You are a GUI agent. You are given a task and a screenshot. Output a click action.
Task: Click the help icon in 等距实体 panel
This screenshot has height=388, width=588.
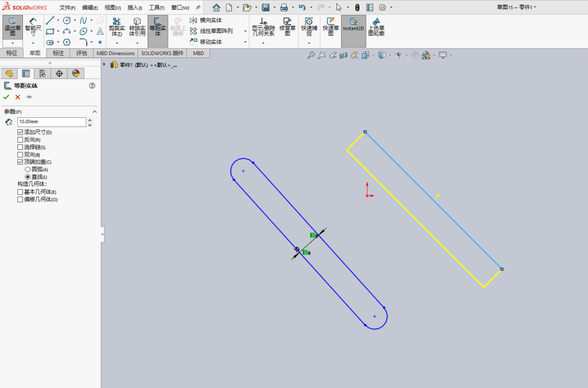tap(92, 86)
